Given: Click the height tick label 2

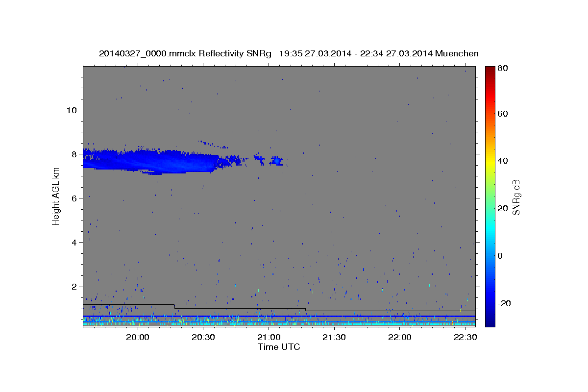Looking at the screenshot, I should (x=74, y=287).
